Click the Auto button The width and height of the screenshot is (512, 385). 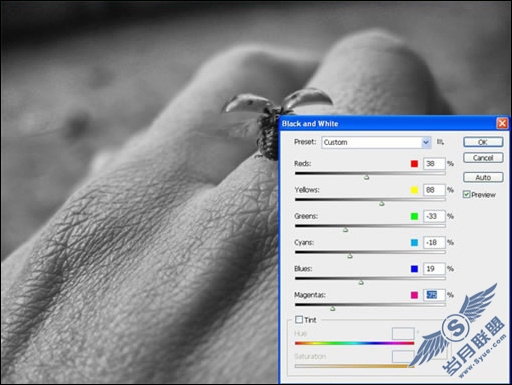pyautogui.click(x=483, y=177)
